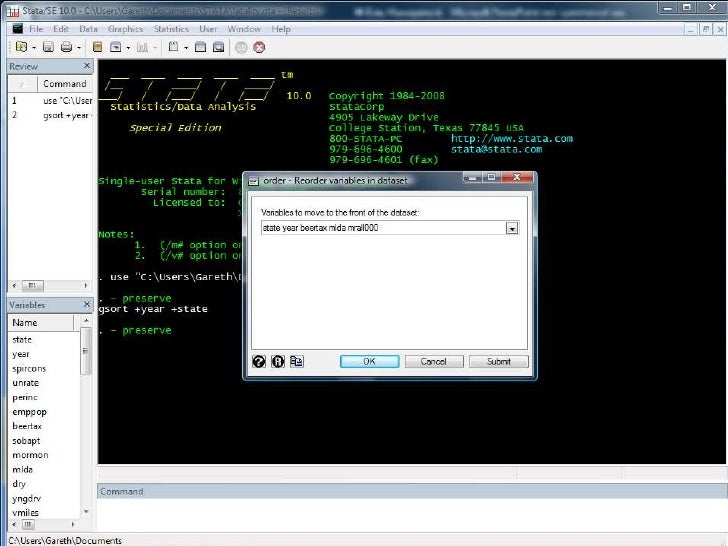728x546 pixels.
Task: Open the Window menu
Action: pos(244,29)
